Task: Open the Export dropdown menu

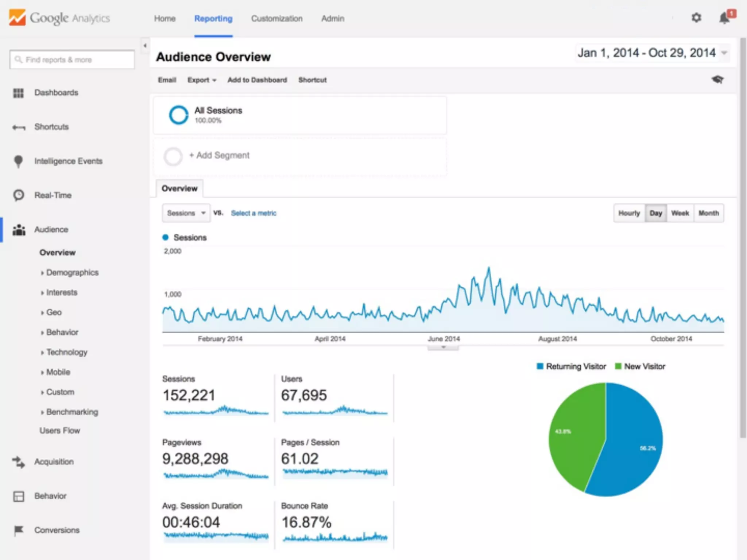Action: click(x=202, y=80)
